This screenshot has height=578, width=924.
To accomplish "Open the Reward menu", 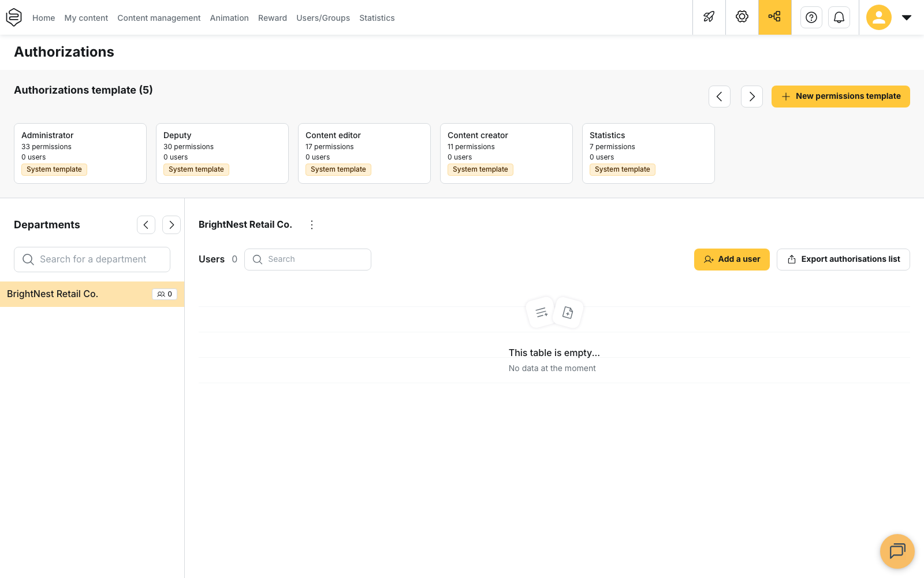I will [x=273, y=18].
